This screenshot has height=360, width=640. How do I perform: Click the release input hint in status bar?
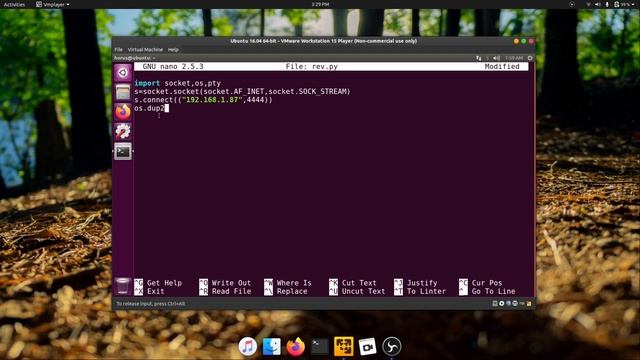click(x=151, y=304)
